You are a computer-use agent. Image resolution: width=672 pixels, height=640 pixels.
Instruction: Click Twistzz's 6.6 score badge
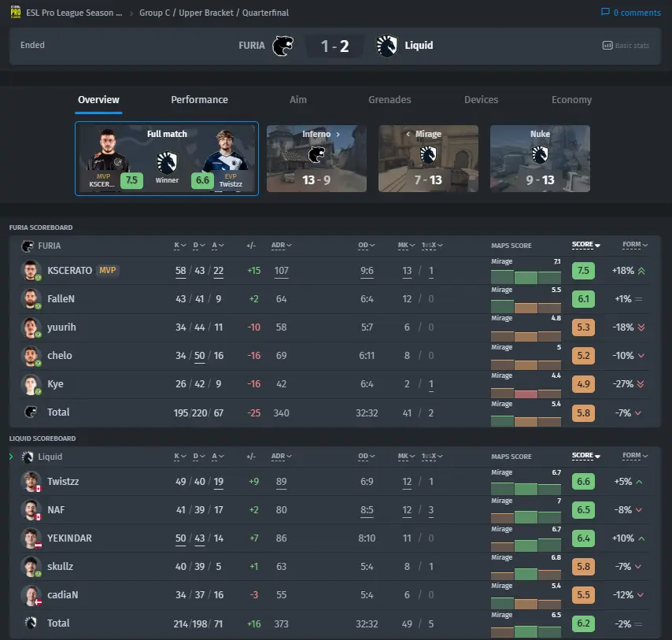coord(583,482)
